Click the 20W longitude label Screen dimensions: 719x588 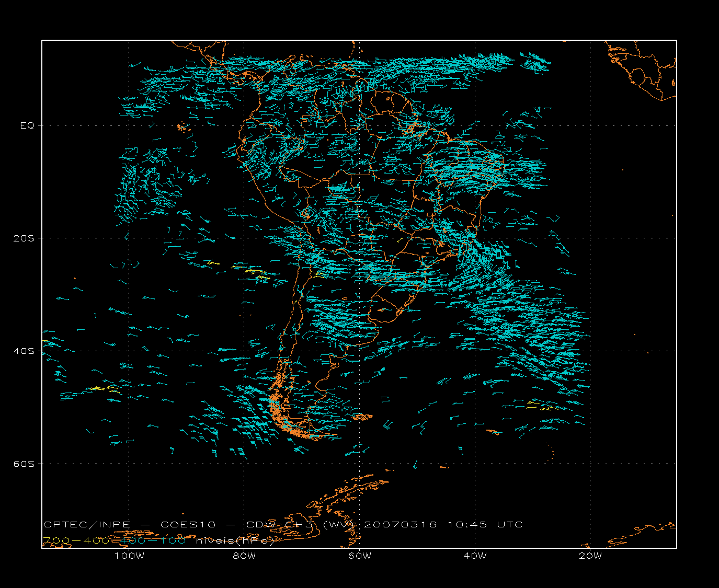point(590,556)
